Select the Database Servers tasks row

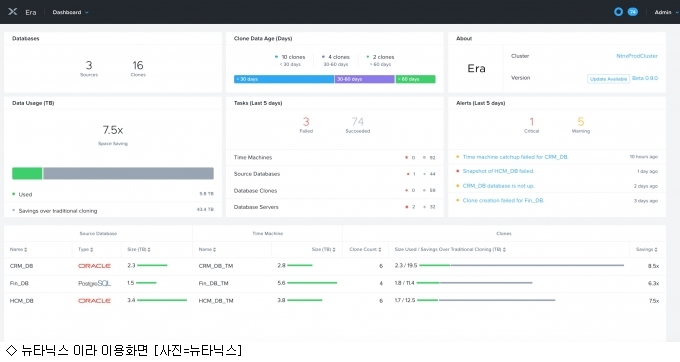pos(334,207)
